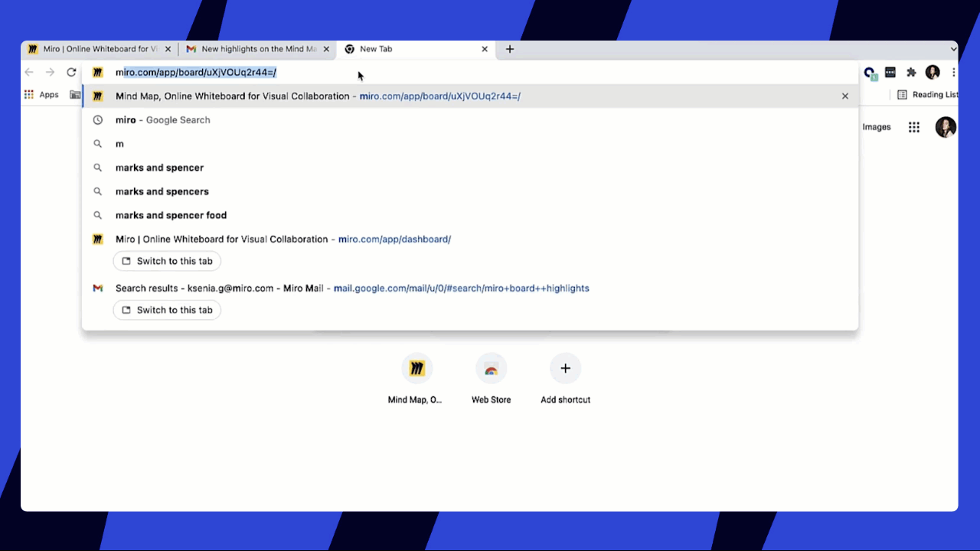Open the Apps bookmarks shortcut

click(x=41, y=95)
